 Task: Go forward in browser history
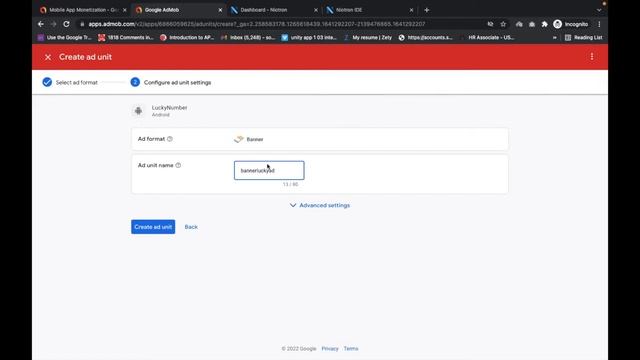[x=53, y=24]
